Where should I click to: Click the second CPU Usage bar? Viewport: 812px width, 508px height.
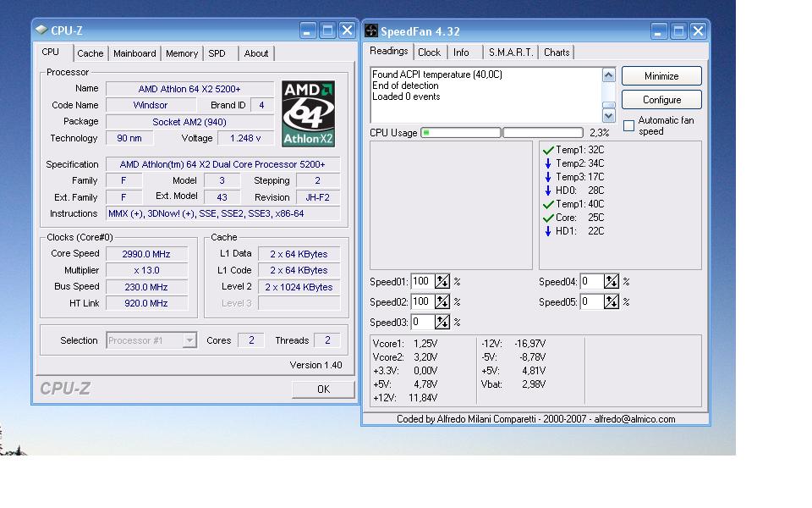pos(543,133)
